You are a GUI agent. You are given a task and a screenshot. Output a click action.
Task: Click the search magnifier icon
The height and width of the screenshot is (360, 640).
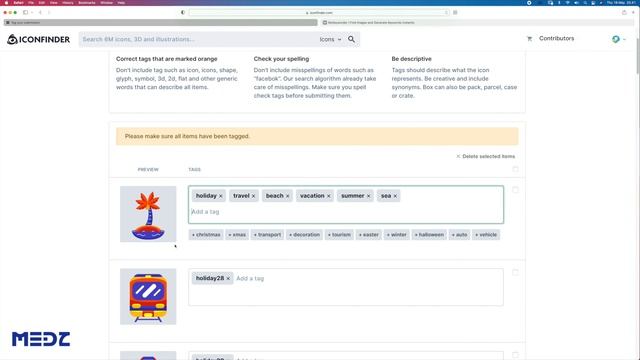[351, 39]
